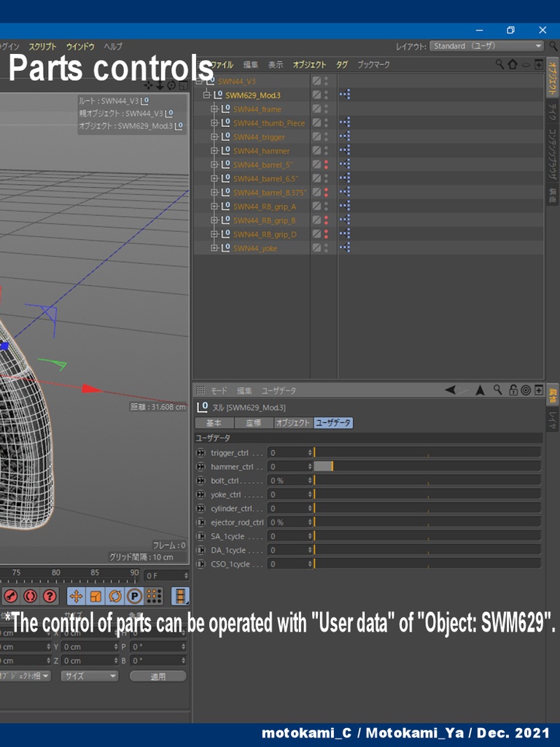
Task: Toggle visibility dots for SWN44_RB_grip_B
Action: coord(326,220)
